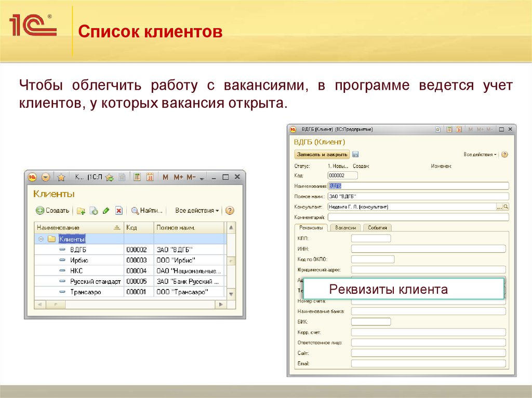Click the favorites star in list window titlebar

pyautogui.click(x=61, y=177)
